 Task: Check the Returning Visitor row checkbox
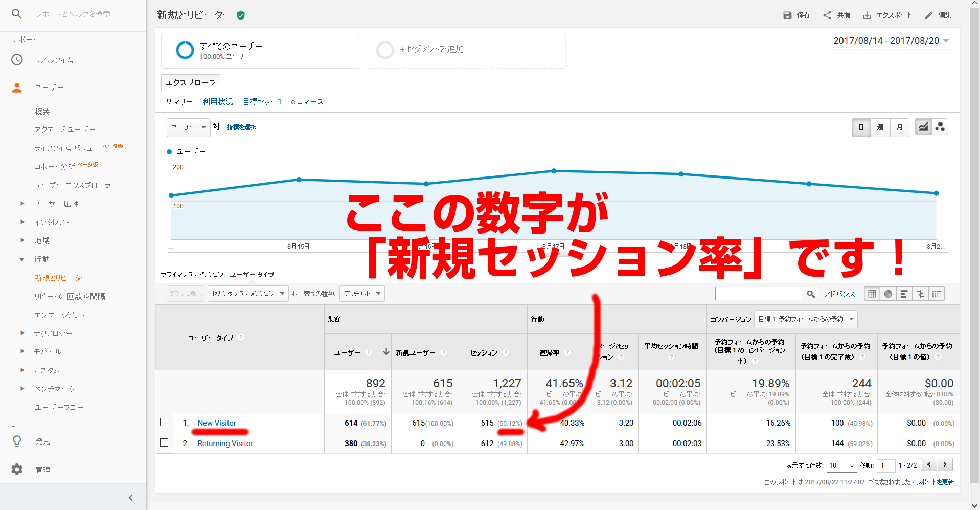(164, 442)
